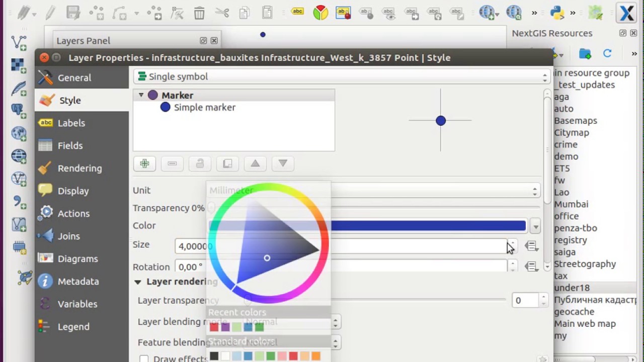Viewport: 644px width, 362px height.
Task: Click the Paste Features clipboard icon
Action: coord(267,13)
